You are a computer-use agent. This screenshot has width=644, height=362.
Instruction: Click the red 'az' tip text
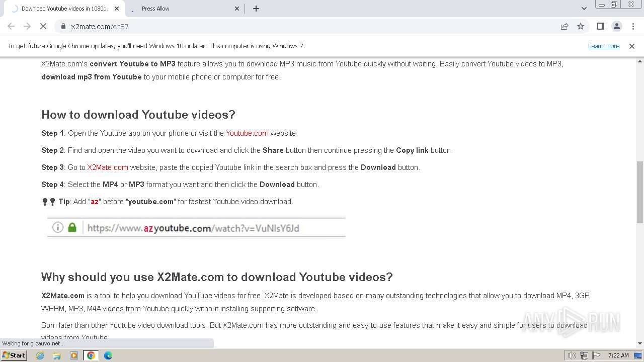click(x=95, y=202)
